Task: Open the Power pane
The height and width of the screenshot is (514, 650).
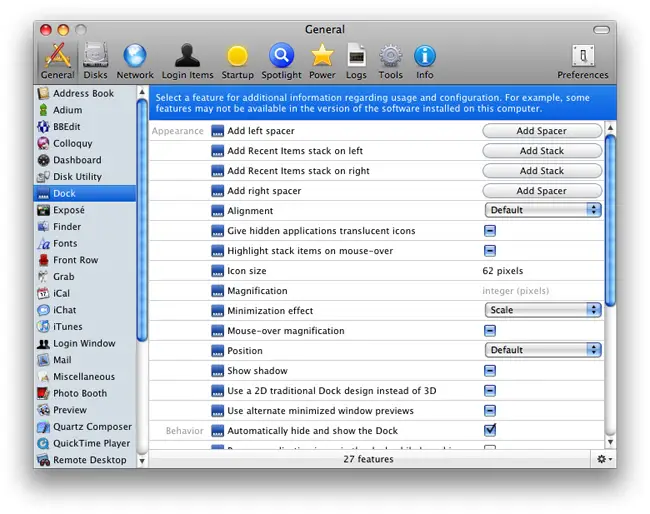Action: [322, 61]
